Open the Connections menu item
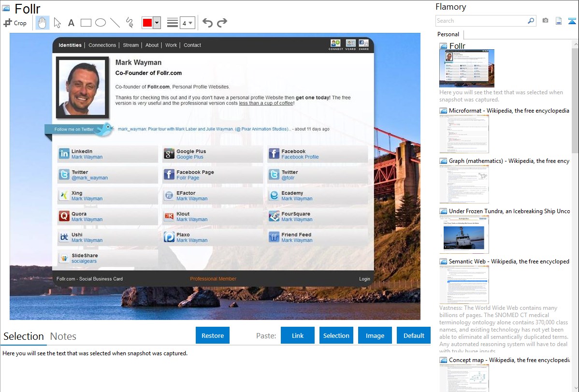 point(102,45)
